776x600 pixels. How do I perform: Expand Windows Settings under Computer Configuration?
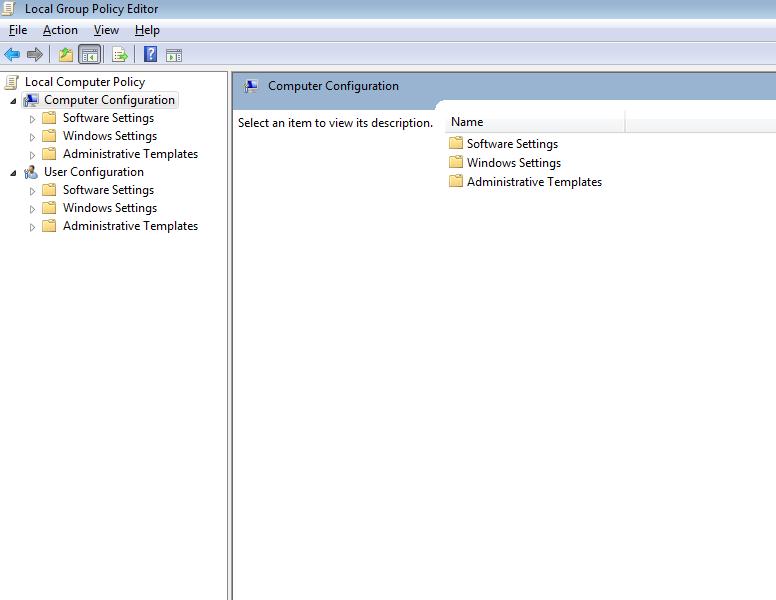click(32, 137)
